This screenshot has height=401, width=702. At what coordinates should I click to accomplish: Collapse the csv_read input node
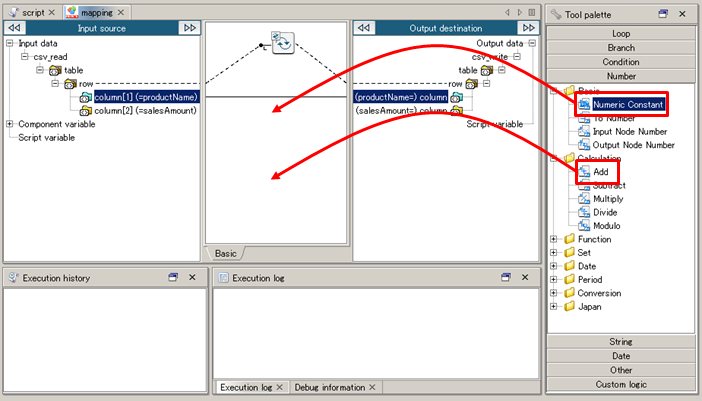coord(25,57)
